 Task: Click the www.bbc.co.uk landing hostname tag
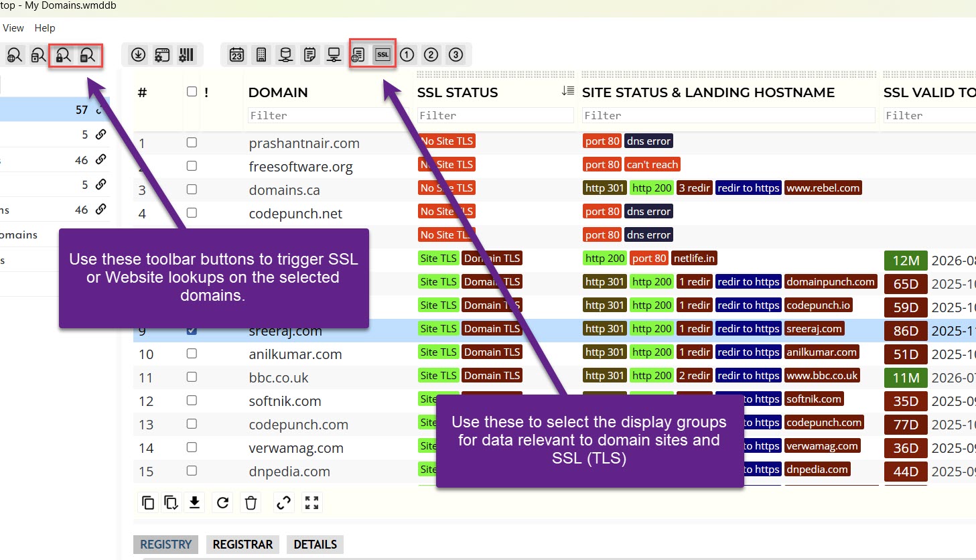click(x=822, y=376)
